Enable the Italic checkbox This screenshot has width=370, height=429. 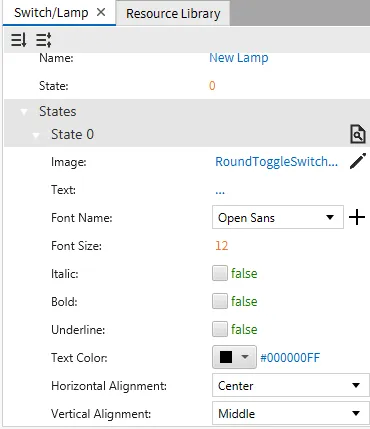tap(220, 274)
